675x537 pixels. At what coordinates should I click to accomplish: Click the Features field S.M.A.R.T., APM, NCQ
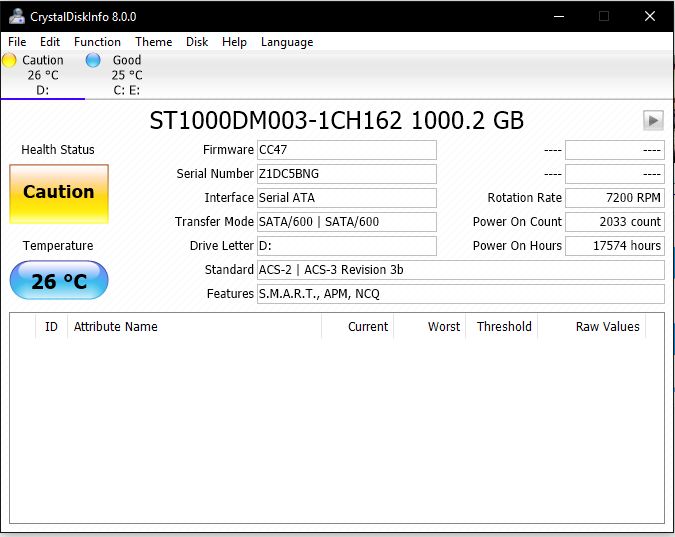tap(461, 294)
